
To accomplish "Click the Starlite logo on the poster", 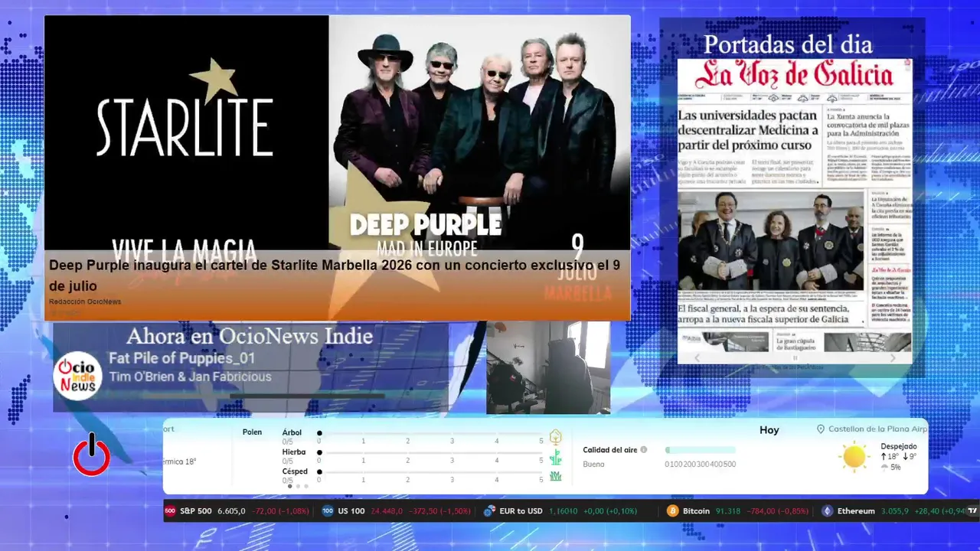I will pos(185,109).
